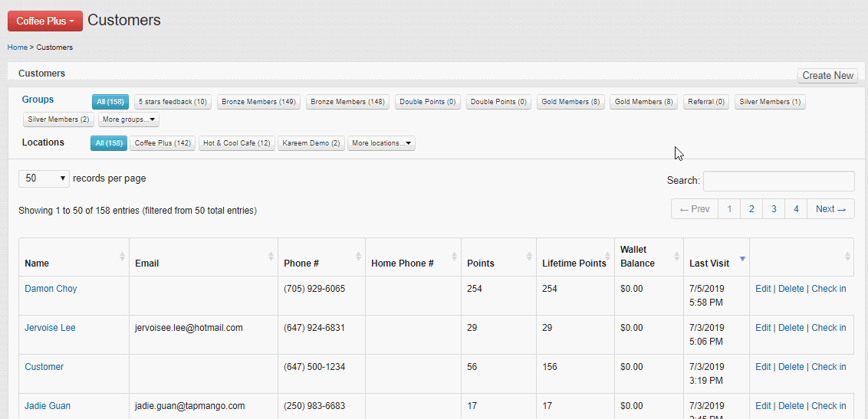Sort by the Name column sort icon
The height and width of the screenshot is (419, 868).
[x=123, y=257]
